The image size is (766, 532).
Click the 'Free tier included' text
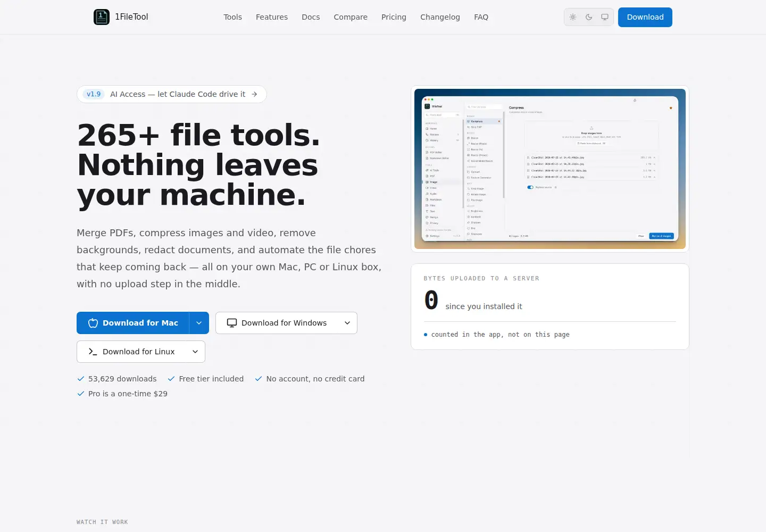(x=211, y=379)
